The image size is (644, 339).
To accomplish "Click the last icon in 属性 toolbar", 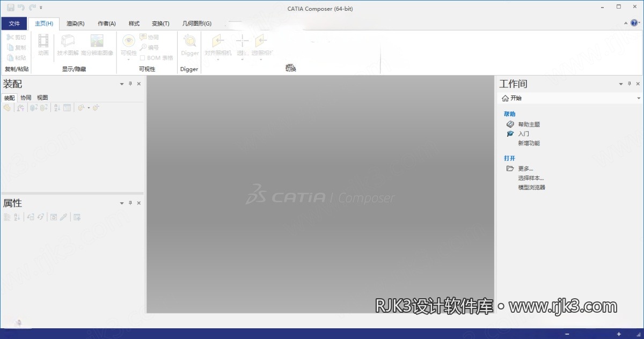I will point(77,217).
